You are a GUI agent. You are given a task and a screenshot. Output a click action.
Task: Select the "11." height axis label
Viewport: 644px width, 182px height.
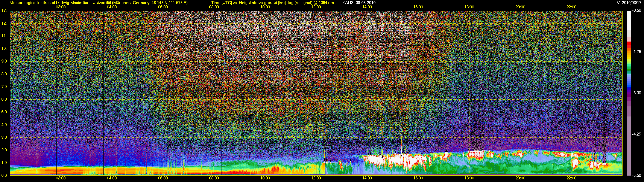[x=4, y=36]
